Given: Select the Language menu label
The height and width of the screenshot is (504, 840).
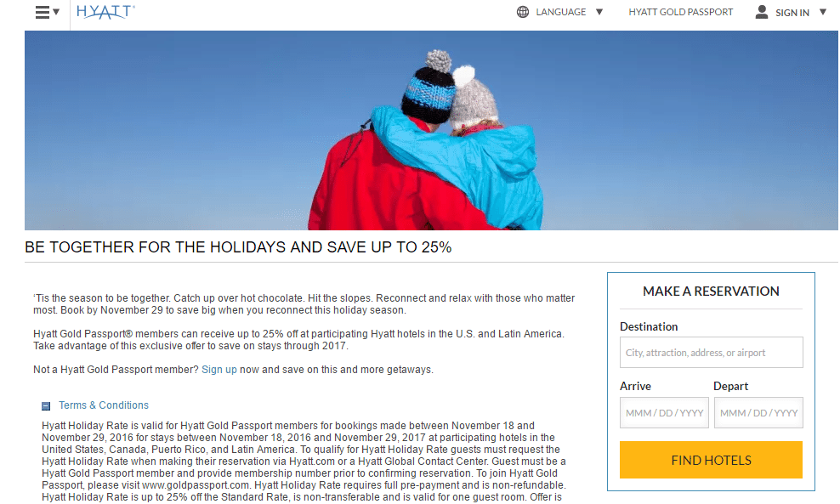Looking at the screenshot, I should coord(561,12).
